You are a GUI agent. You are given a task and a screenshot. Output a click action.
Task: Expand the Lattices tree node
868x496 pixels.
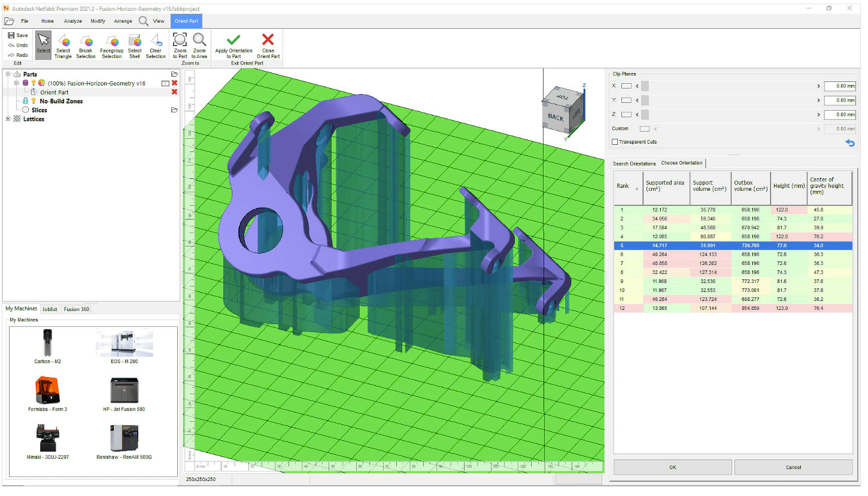8,118
